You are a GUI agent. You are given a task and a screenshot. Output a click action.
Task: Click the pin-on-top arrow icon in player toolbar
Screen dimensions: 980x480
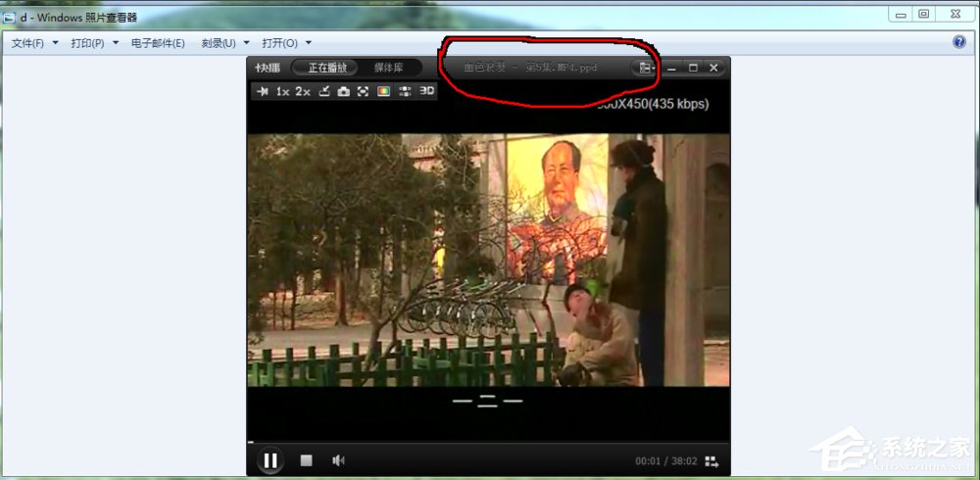(263, 91)
